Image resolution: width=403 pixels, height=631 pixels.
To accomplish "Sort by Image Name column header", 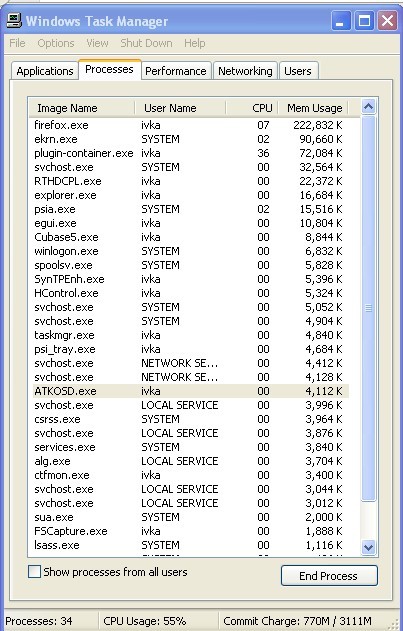I will (82, 108).
